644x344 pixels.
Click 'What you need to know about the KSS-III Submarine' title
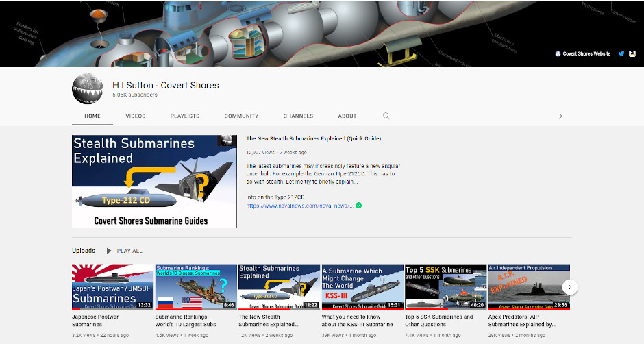pyautogui.click(x=358, y=321)
